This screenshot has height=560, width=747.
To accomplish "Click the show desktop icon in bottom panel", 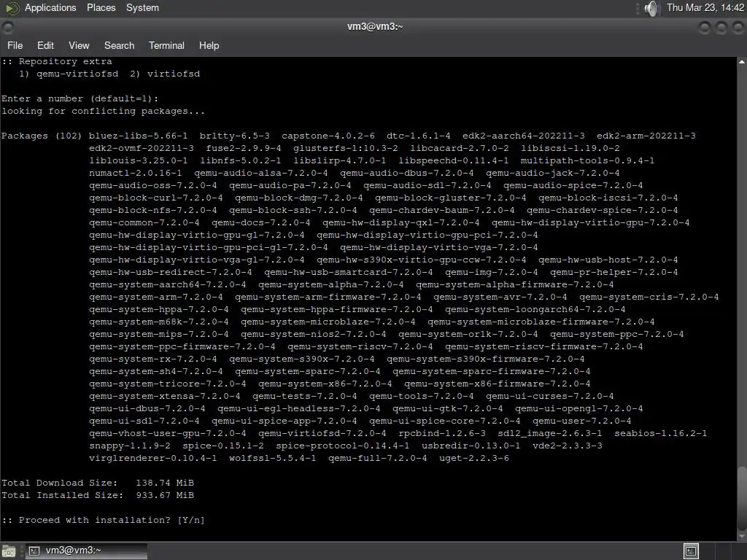I will point(9,551).
